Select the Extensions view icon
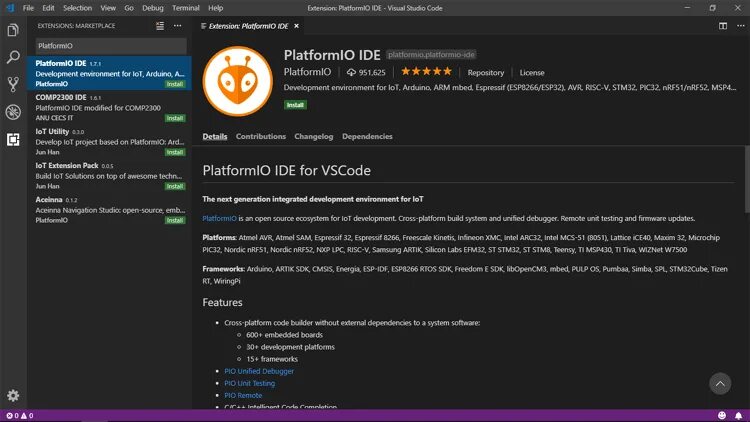750x422 pixels. [13, 139]
